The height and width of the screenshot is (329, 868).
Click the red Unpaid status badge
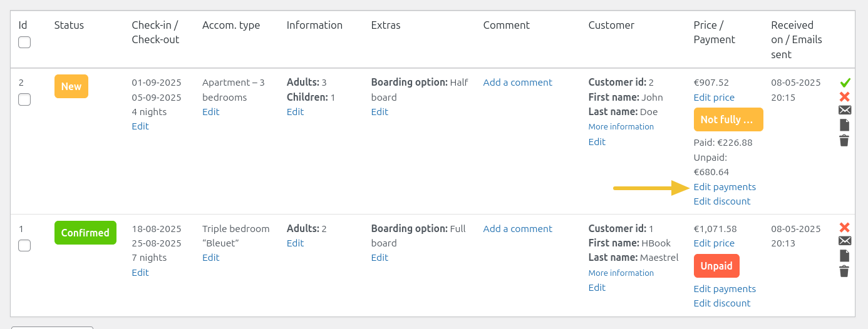(x=716, y=266)
